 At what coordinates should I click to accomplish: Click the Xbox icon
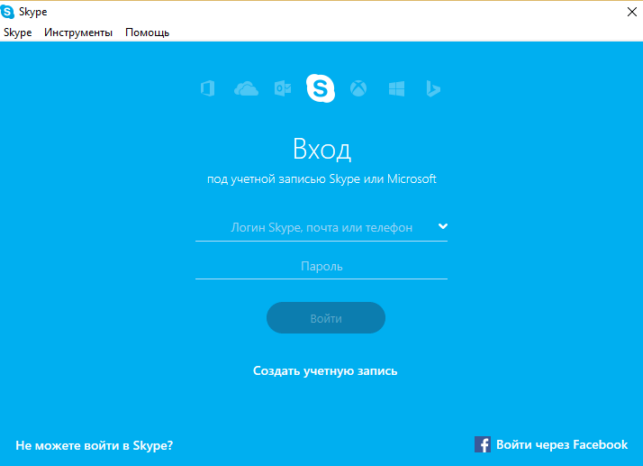[x=358, y=88]
